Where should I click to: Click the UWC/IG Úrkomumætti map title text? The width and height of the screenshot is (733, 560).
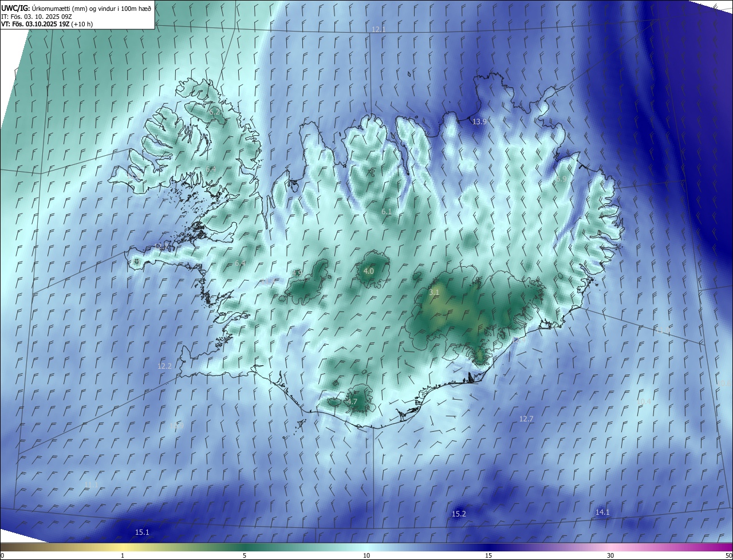(76, 7)
